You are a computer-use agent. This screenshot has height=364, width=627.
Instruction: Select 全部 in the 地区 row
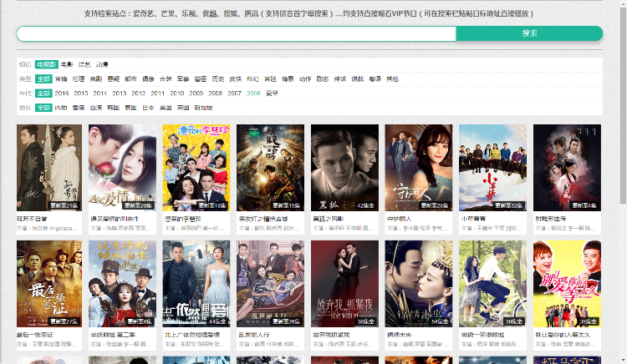pos(43,108)
